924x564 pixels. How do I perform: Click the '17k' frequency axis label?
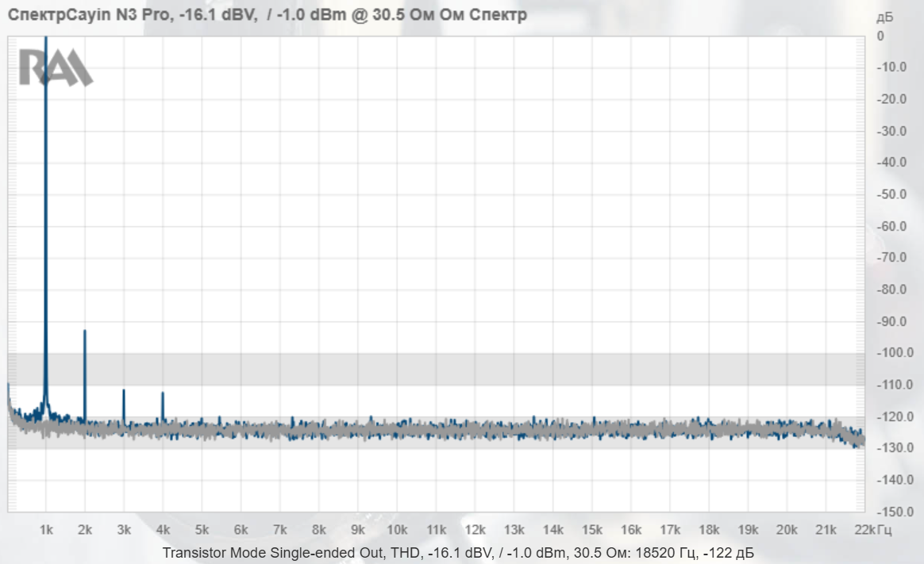click(670, 530)
